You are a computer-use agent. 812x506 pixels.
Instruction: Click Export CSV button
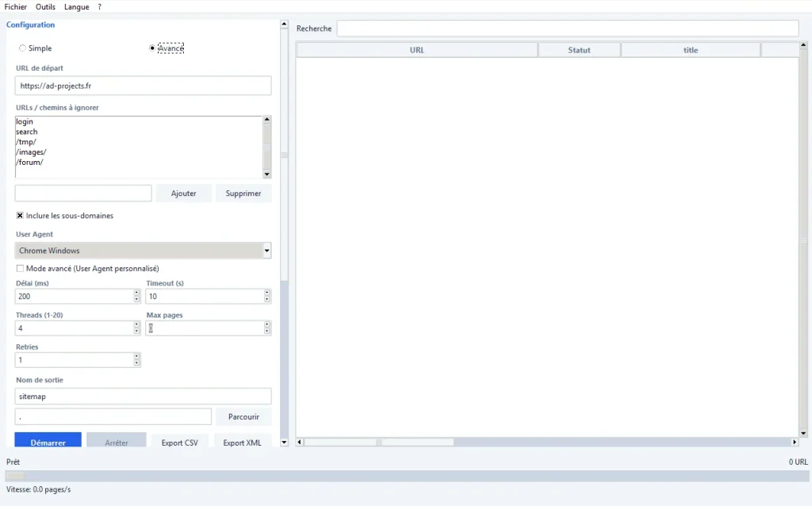[x=180, y=441]
